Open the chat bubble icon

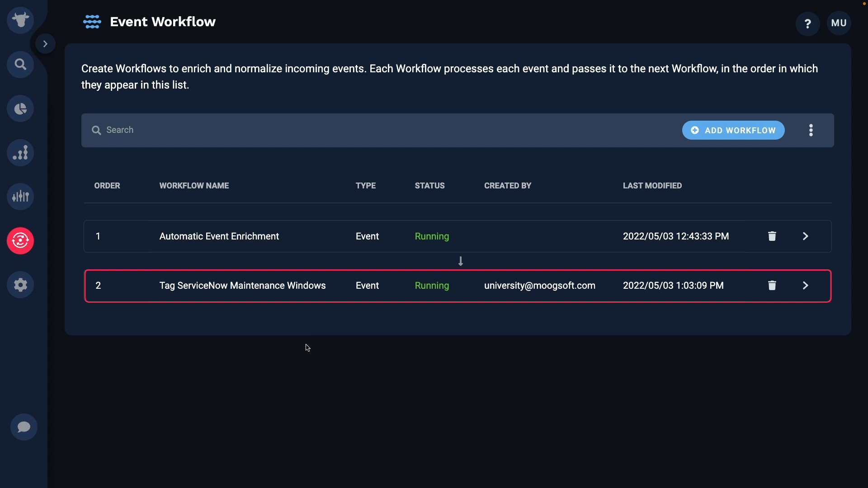(x=24, y=427)
